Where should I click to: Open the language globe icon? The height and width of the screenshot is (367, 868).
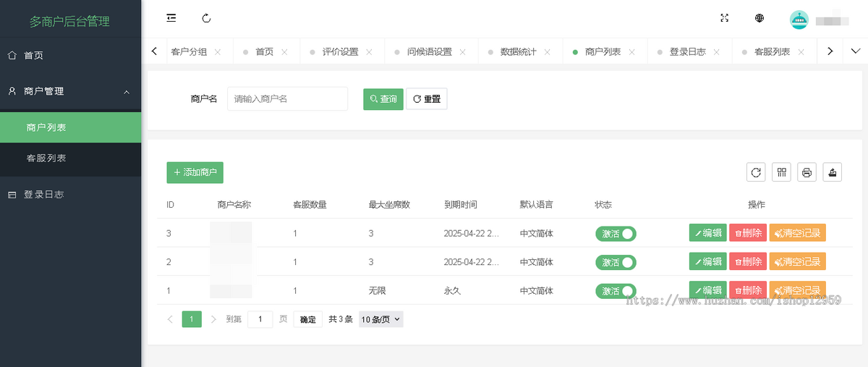pos(759,18)
